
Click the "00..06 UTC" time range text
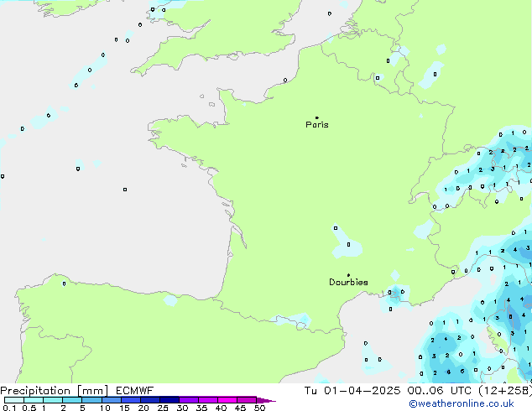tap(440, 391)
